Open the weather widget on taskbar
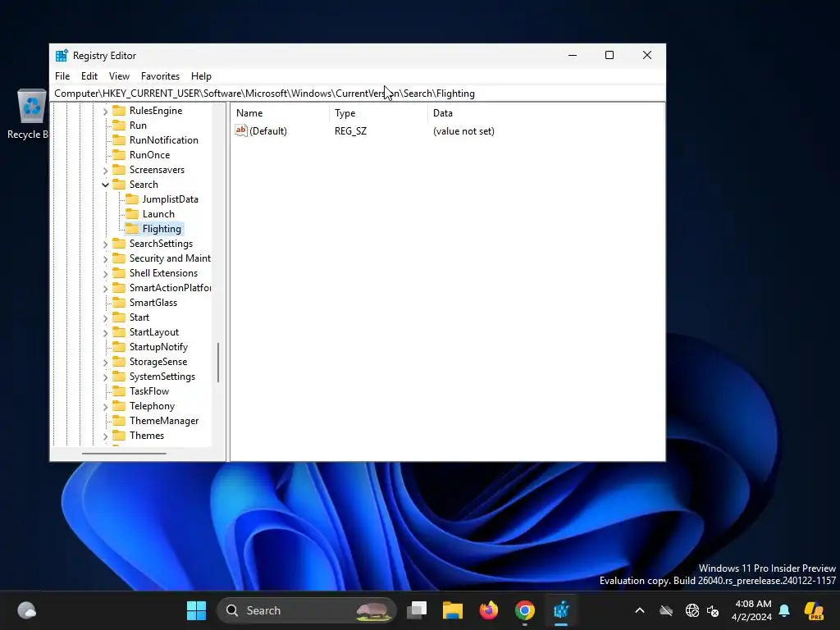Image resolution: width=840 pixels, height=630 pixels. coord(27,610)
